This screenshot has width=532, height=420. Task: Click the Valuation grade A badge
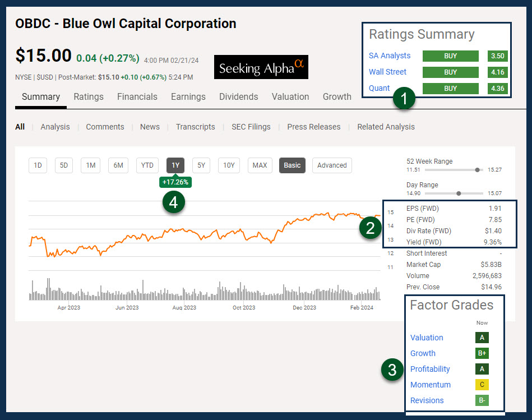tap(482, 338)
